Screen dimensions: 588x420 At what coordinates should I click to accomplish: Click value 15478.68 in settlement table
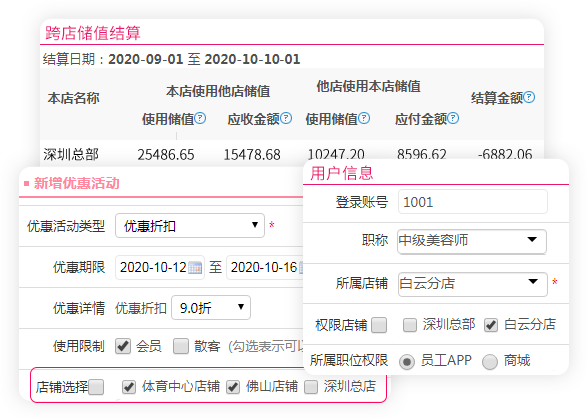pos(252,154)
